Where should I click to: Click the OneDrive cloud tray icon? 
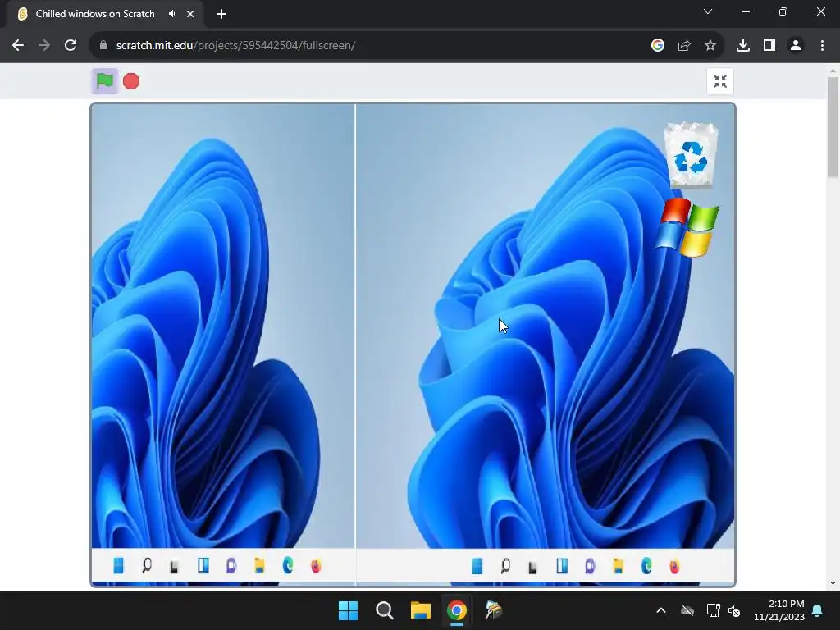coord(687,610)
